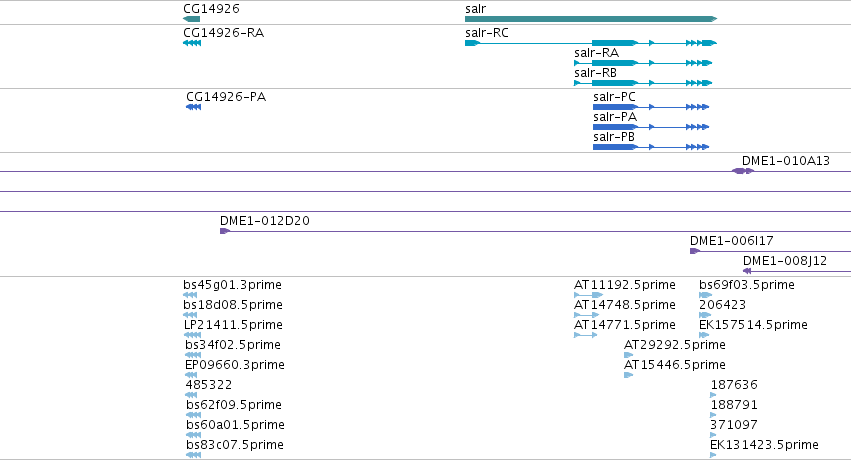The height and width of the screenshot is (460, 851).
Task: Click the DME1-012D20 label text
Action: 265,221
